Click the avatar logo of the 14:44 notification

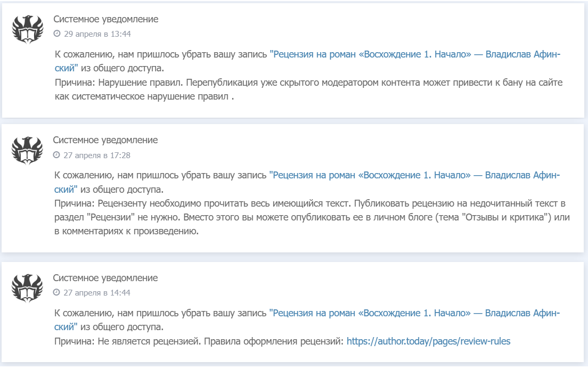27,288
